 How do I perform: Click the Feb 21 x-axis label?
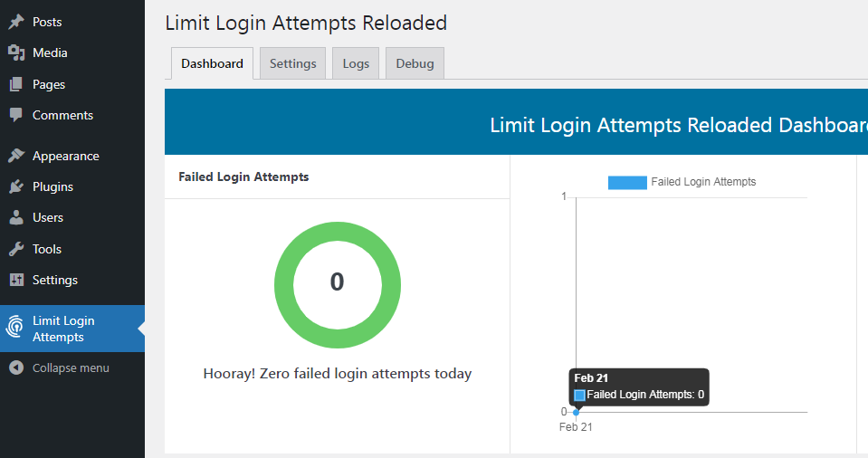click(576, 427)
